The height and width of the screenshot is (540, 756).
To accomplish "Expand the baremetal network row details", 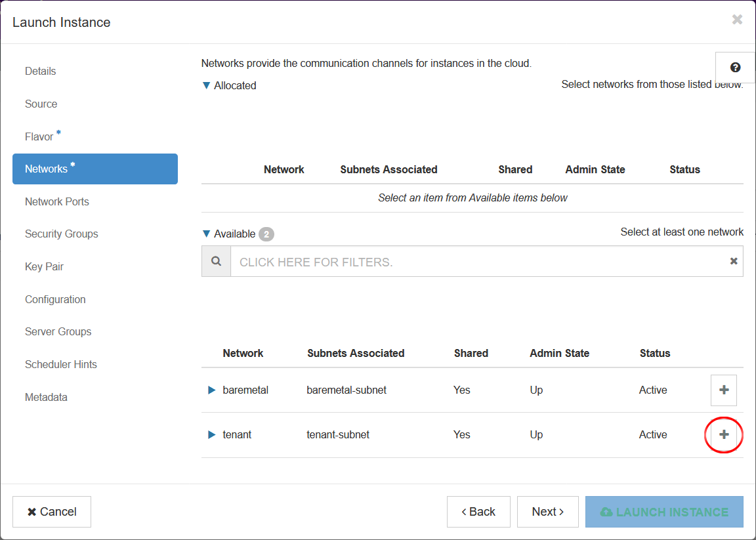I will coord(212,390).
